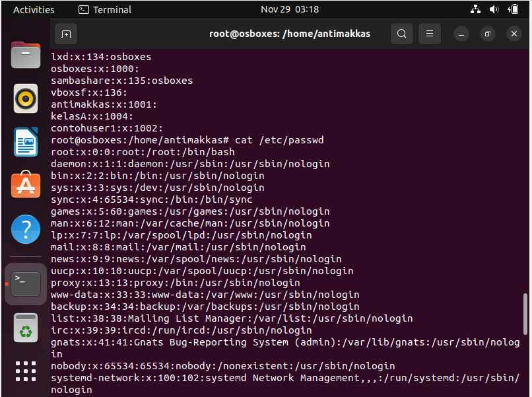532x397 pixels.
Task: Open the Trash in the dock
Action: [26, 328]
